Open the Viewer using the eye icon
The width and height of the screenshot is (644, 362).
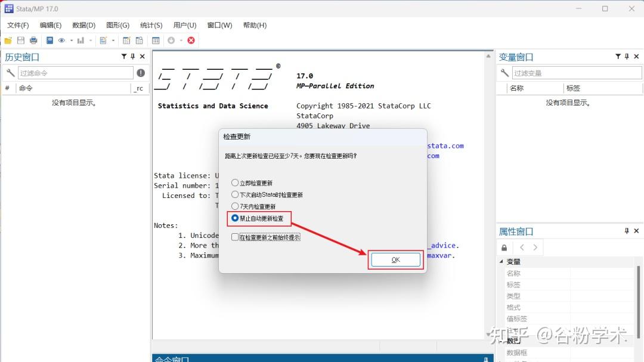(60, 41)
